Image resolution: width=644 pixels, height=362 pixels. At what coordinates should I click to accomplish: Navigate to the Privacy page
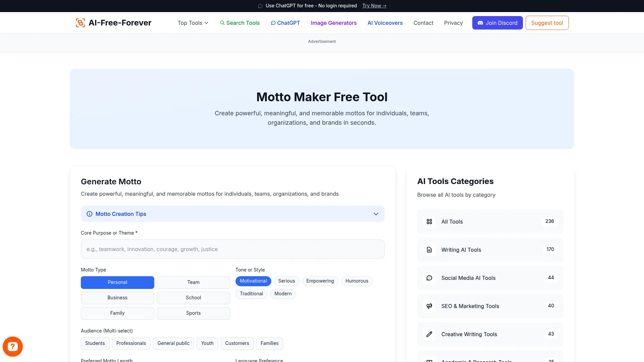pyautogui.click(x=453, y=23)
